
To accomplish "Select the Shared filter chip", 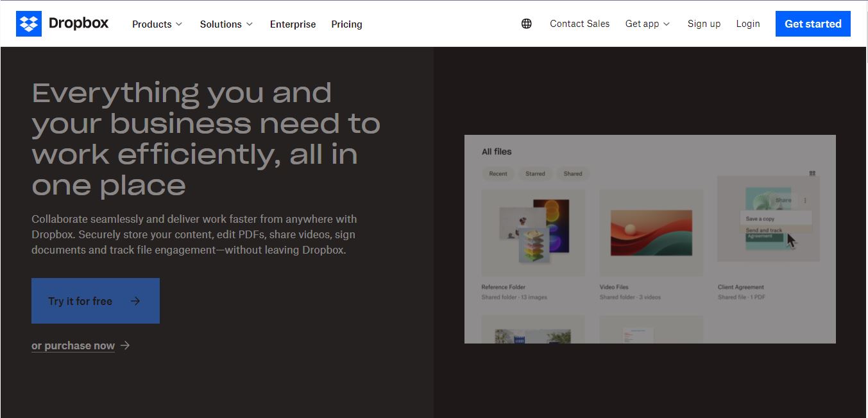I will (573, 173).
